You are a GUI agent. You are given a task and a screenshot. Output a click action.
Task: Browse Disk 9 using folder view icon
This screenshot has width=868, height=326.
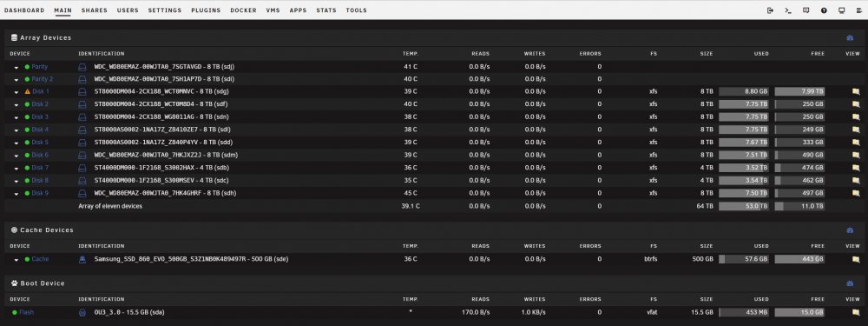click(855, 194)
